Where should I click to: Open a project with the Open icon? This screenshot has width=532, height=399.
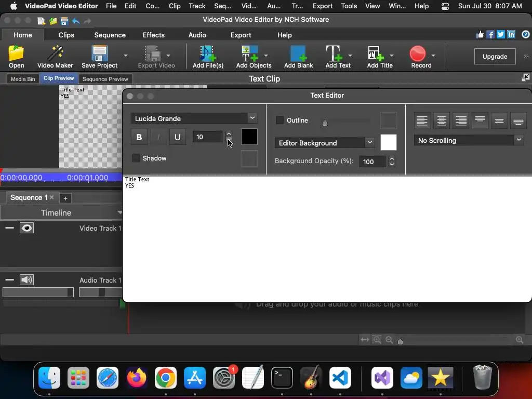pyautogui.click(x=16, y=57)
